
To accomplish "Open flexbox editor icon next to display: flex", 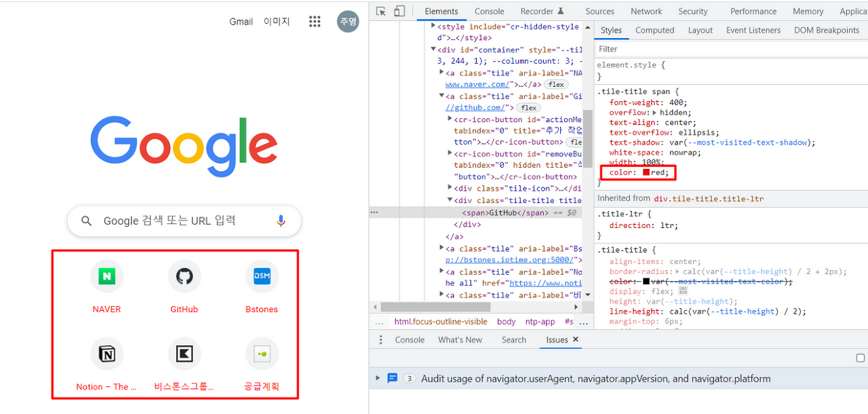I will pos(683,291).
